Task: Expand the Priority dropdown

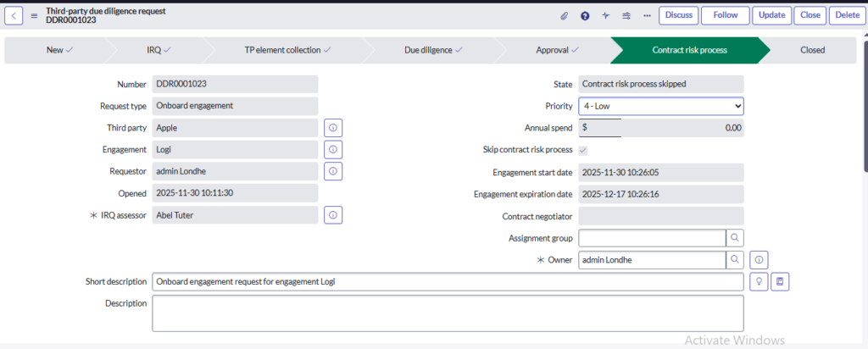Action: point(660,106)
